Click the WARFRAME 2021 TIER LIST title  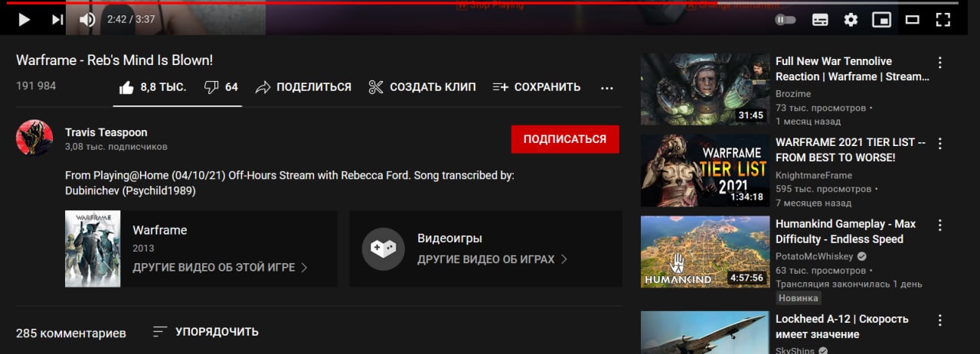(x=851, y=150)
